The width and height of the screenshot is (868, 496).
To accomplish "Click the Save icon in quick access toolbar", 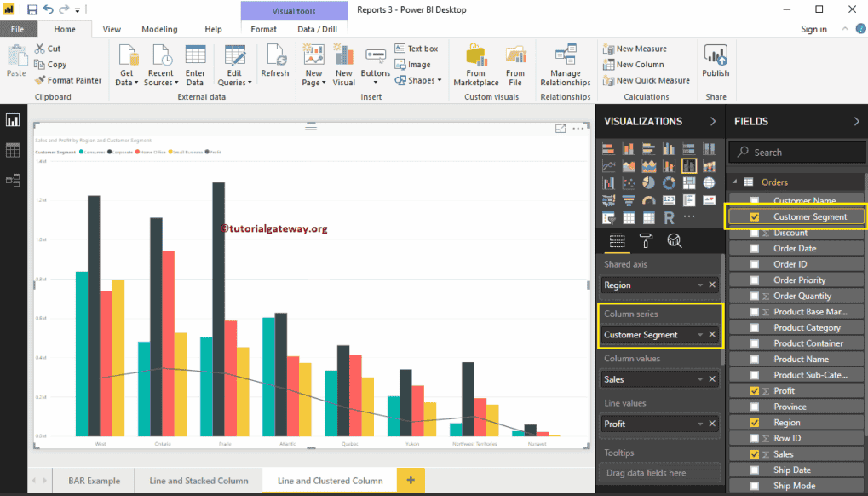I will (x=32, y=9).
